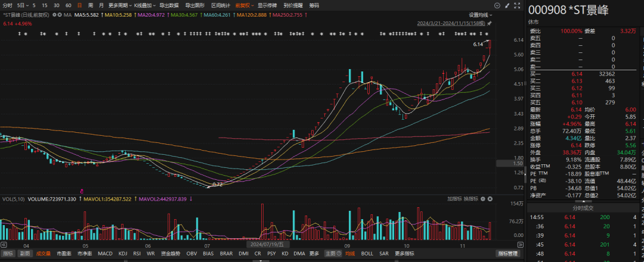Close the VOL sub-panel with X icon

[491, 199]
